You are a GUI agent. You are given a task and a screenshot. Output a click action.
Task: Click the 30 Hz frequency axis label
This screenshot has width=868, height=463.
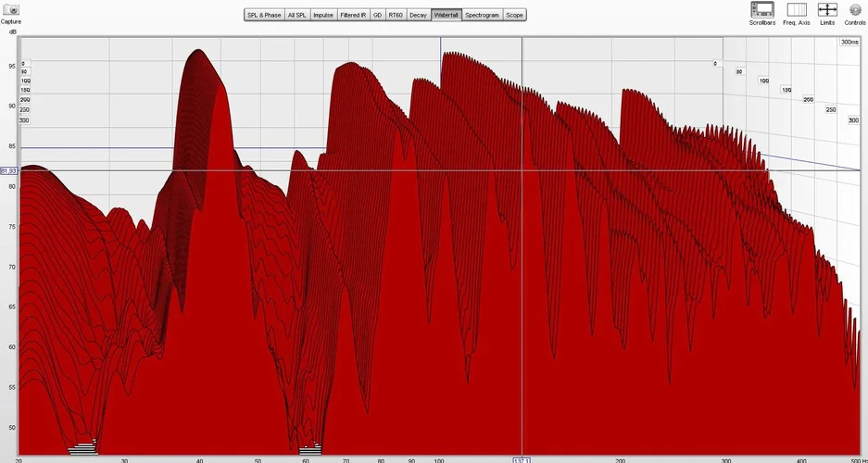click(x=124, y=460)
